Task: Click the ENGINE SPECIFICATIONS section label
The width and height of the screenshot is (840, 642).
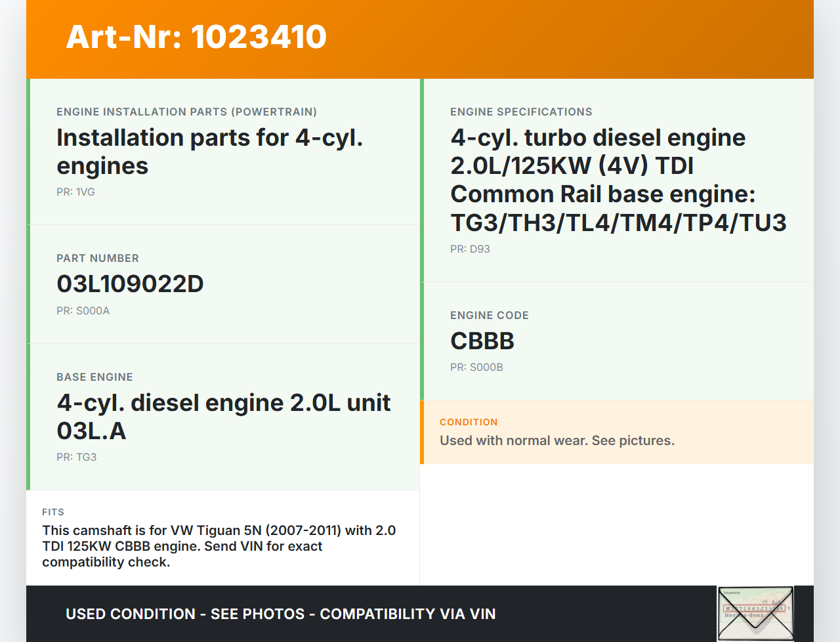Action: [x=521, y=112]
